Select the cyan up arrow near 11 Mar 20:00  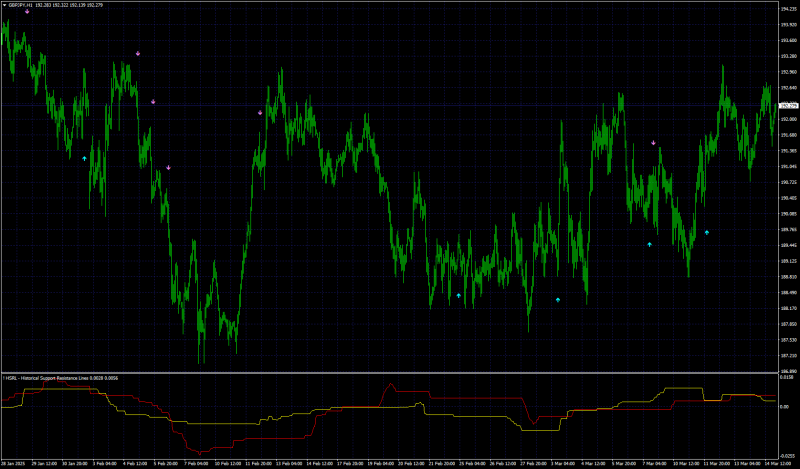(x=707, y=232)
